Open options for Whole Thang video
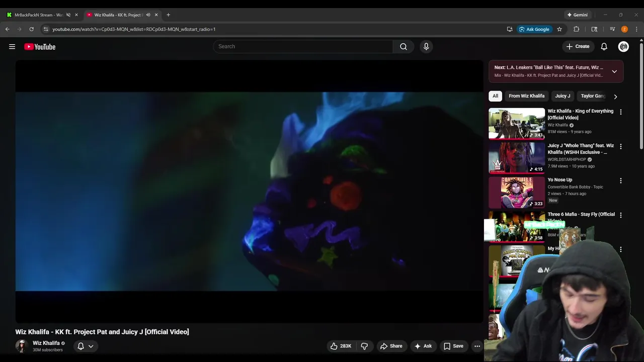The height and width of the screenshot is (362, 644). point(620,146)
